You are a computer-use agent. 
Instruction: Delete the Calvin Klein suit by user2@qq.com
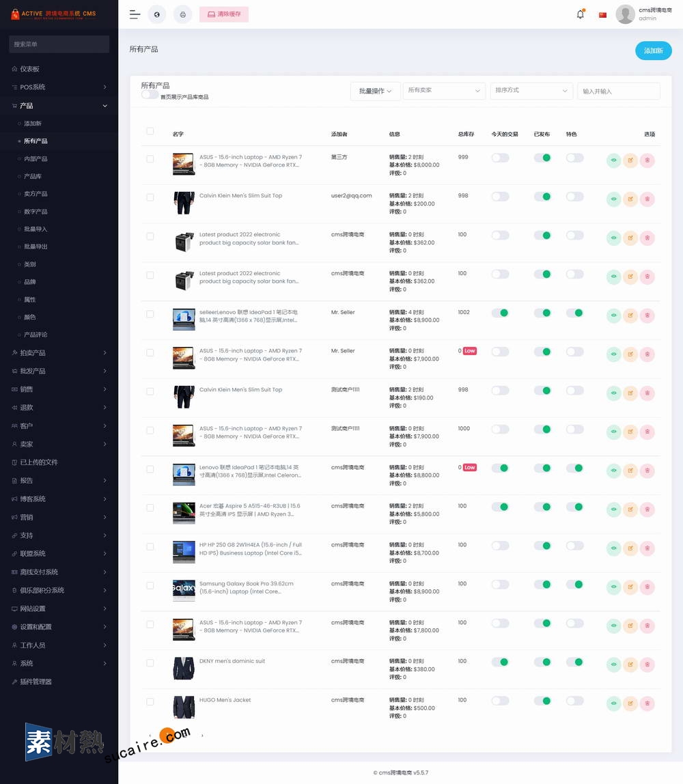click(647, 199)
